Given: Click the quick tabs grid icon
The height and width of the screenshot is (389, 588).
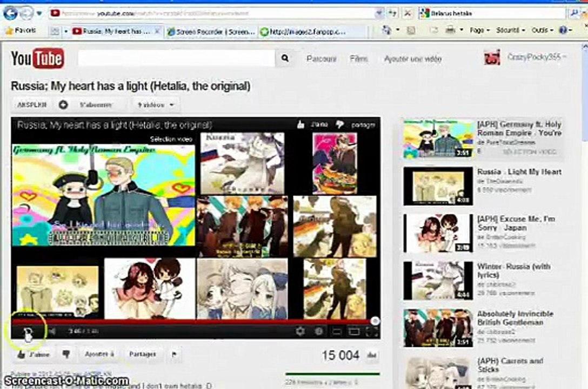Looking at the screenshot, I should (x=55, y=31).
